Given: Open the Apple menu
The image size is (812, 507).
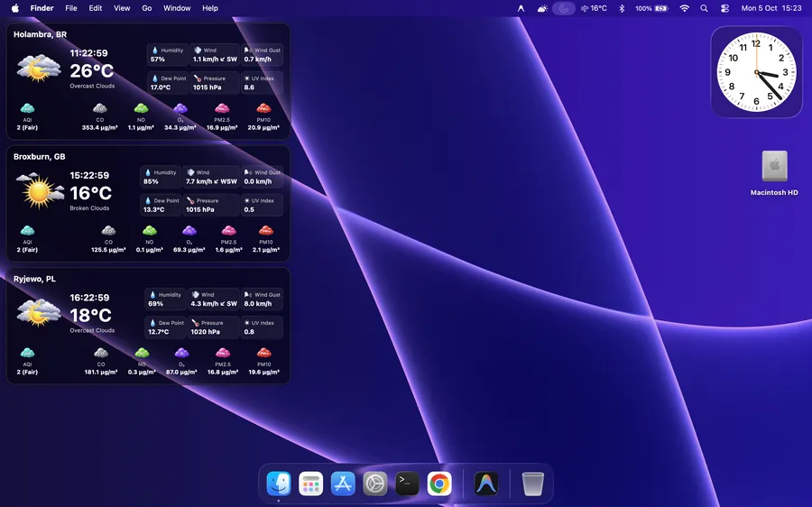Looking at the screenshot, I should [15, 8].
